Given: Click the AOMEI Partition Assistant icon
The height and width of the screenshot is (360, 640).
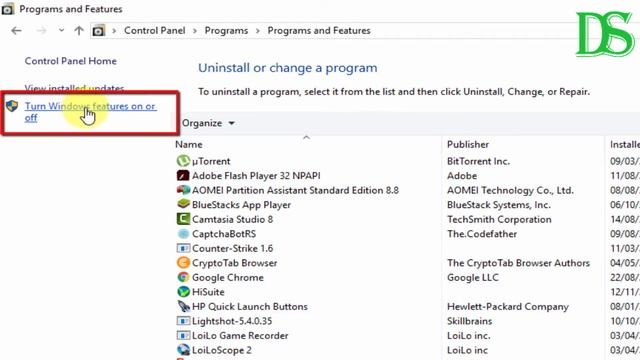Looking at the screenshot, I should click(183, 190).
